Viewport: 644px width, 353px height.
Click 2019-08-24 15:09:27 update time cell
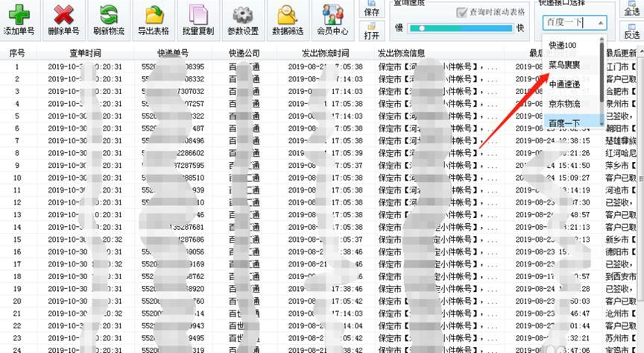[x=552, y=178]
